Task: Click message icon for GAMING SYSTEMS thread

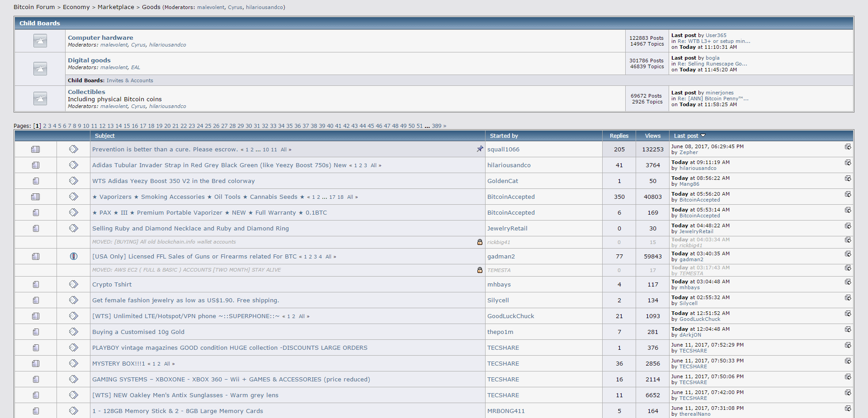Action: tap(74, 379)
